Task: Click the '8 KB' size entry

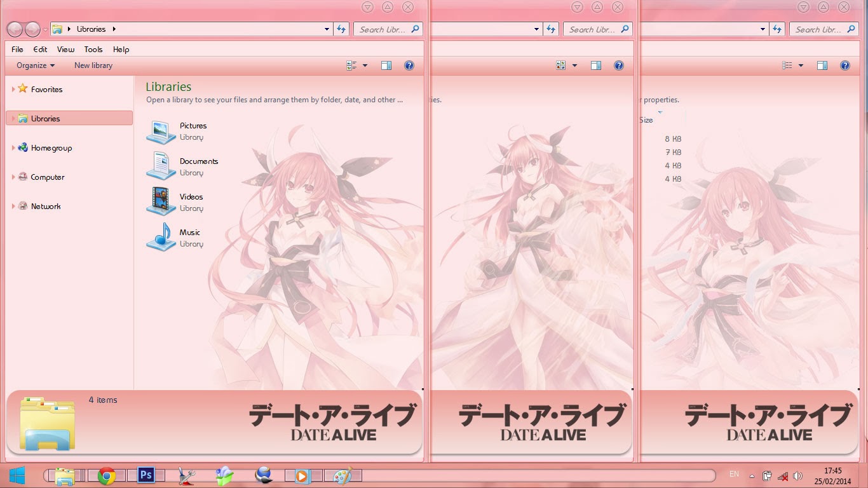Action: point(673,139)
